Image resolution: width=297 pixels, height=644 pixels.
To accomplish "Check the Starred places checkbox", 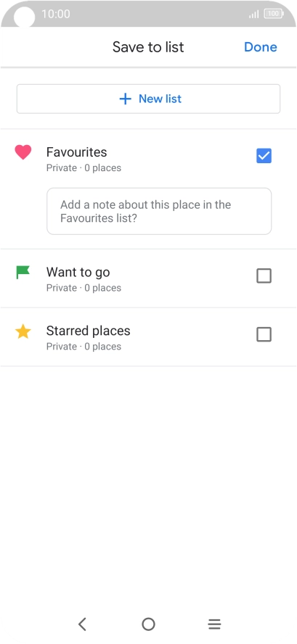I will point(264,335).
